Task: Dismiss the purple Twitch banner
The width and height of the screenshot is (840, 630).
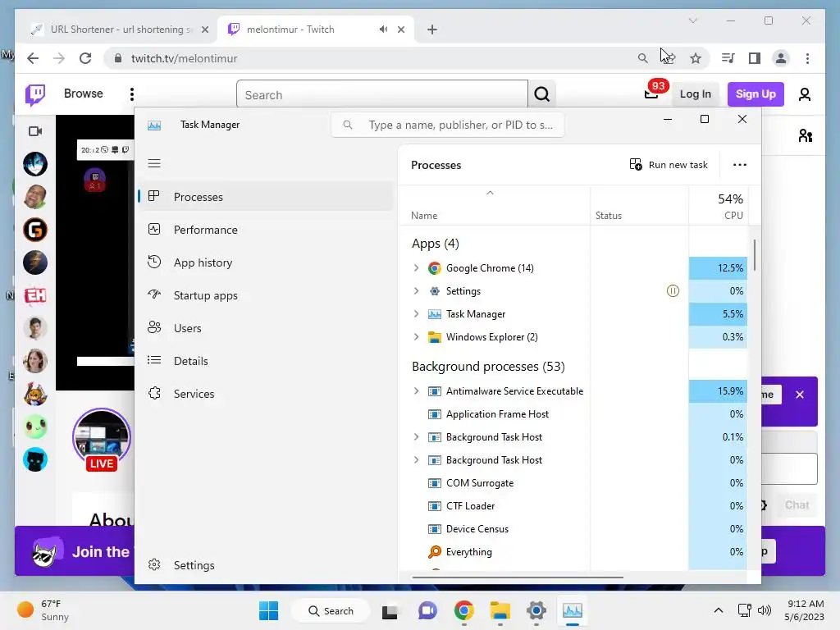Action: (x=799, y=395)
